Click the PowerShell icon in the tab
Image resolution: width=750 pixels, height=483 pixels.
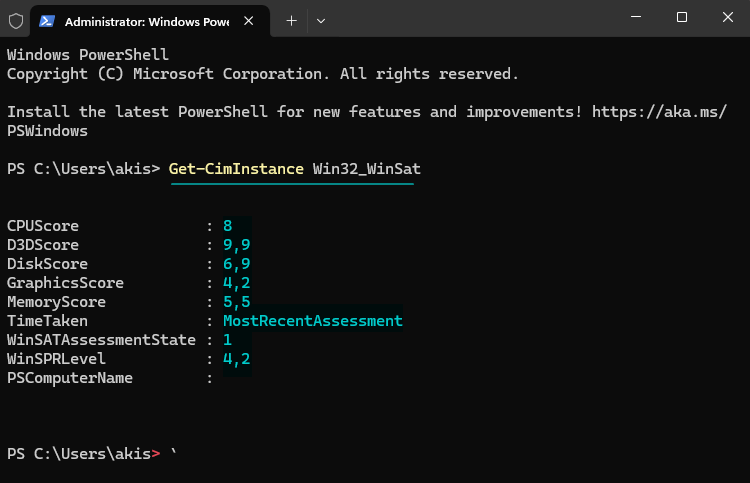47,21
